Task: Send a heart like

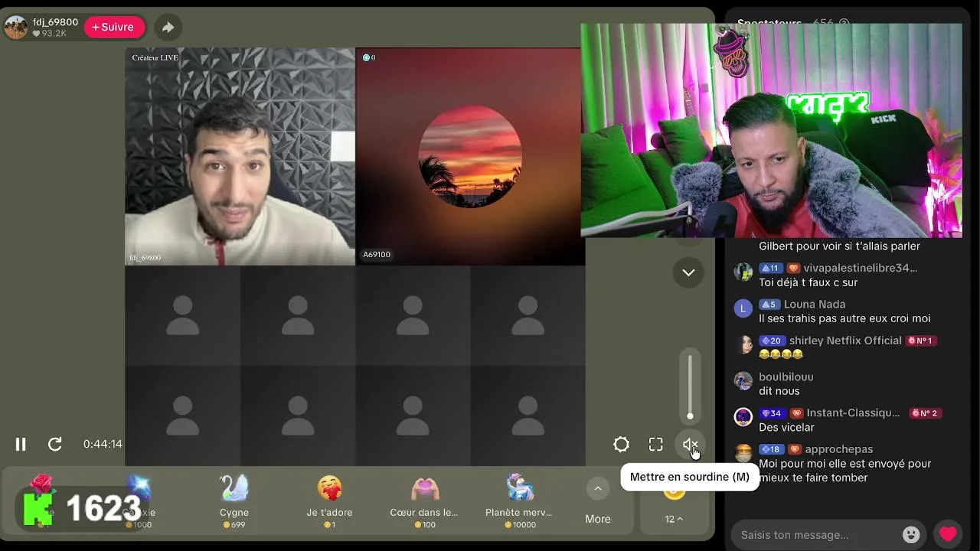Action: point(948,534)
